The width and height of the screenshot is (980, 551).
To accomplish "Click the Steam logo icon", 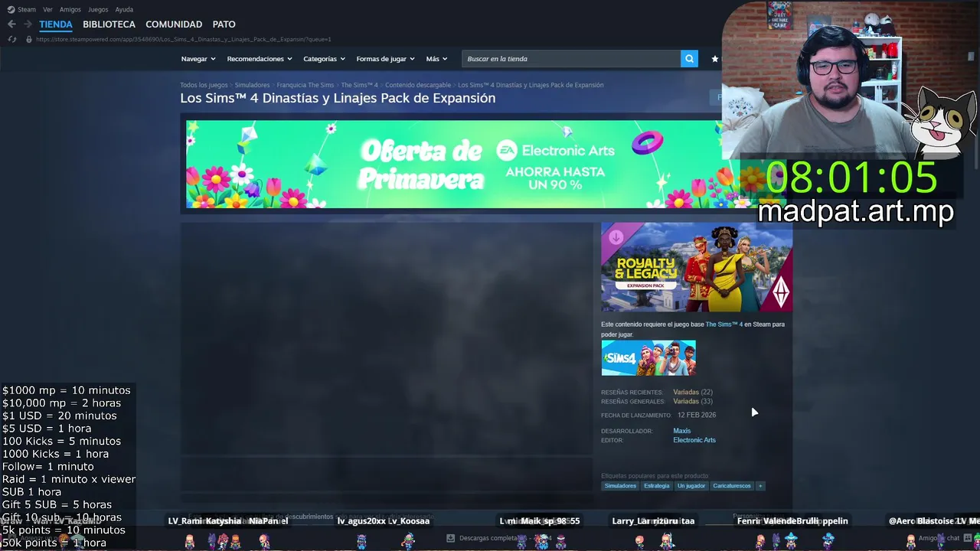I will (11, 9).
